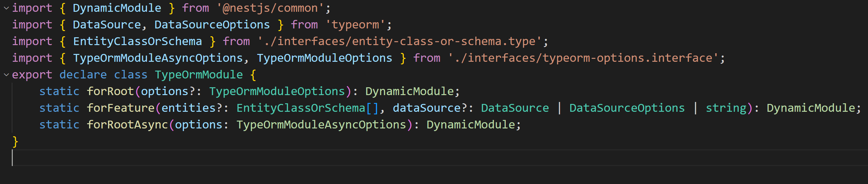Click the 'forRoot' method name
The width and height of the screenshot is (868, 184).
(x=110, y=92)
